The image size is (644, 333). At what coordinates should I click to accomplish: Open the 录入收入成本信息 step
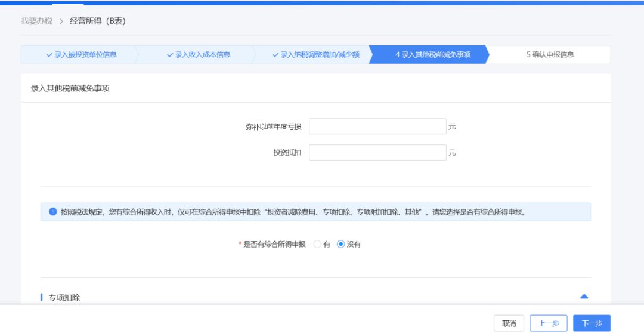(x=202, y=54)
